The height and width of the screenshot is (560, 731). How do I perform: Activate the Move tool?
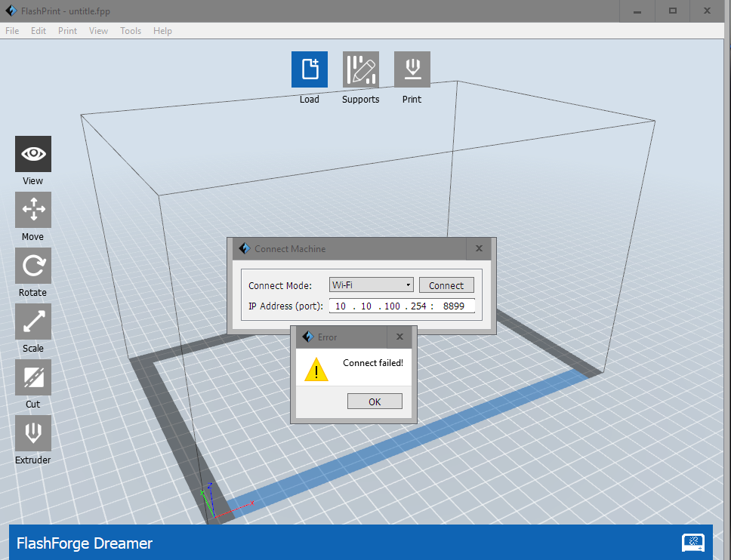pyautogui.click(x=33, y=210)
